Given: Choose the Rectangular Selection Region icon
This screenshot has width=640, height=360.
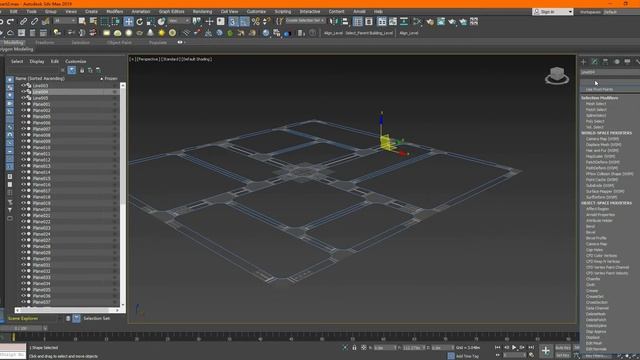Looking at the screenshot, I should click(104, 21).
